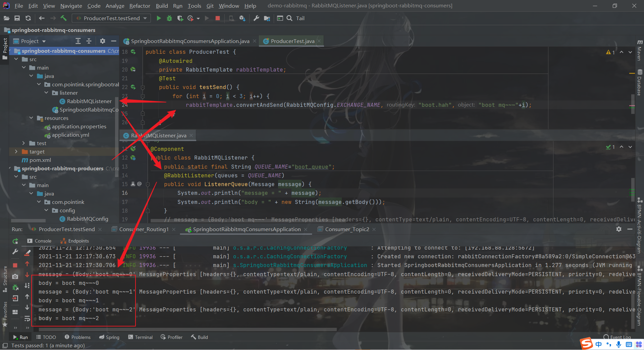Open the ProducerTest.testSend run configuration dropdown
The height and width of the screenshot is (350, 644).
(112, 18)
